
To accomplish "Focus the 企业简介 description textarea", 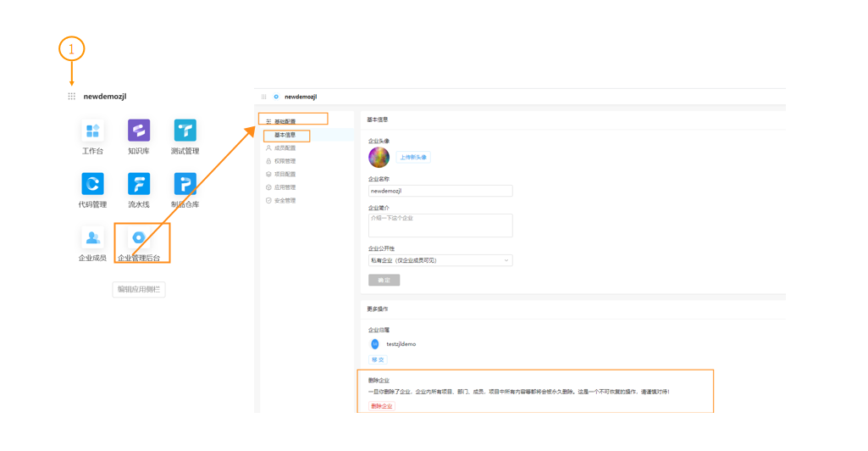I will [x=440, y=225].
